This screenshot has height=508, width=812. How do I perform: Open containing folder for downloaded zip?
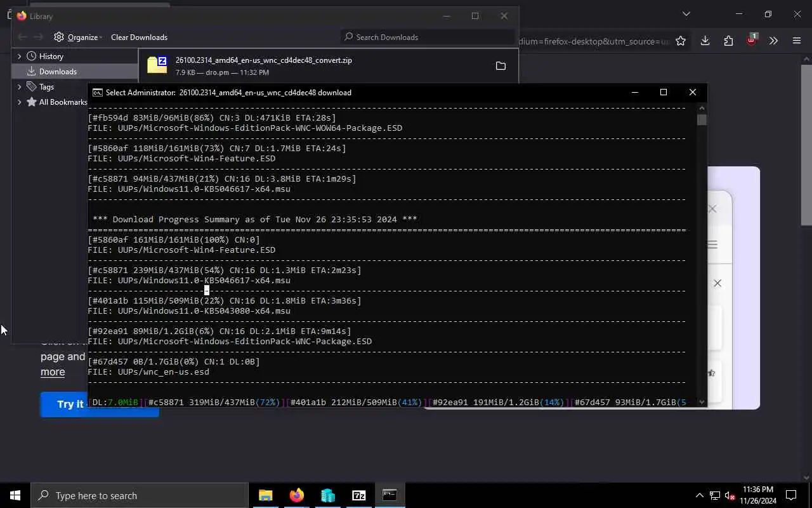point(501,66)
